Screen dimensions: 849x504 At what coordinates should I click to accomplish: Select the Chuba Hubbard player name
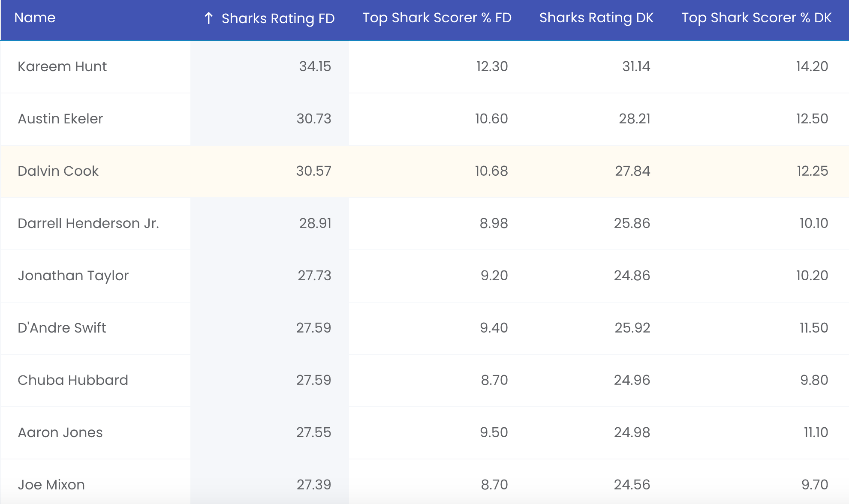click(73, 380)
